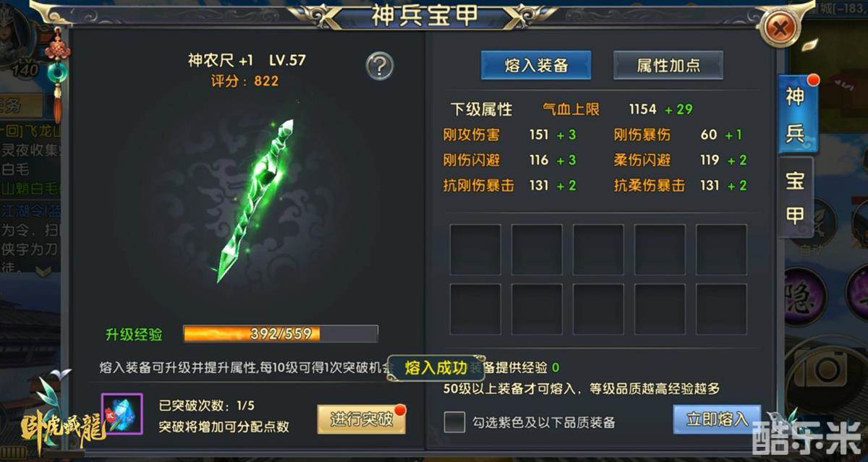Image resolution: width=868 pixels, height=462 pixels.
Task: Switch to the 属性加点 tab
Action: pyautogui.click(x=668, y=66)
